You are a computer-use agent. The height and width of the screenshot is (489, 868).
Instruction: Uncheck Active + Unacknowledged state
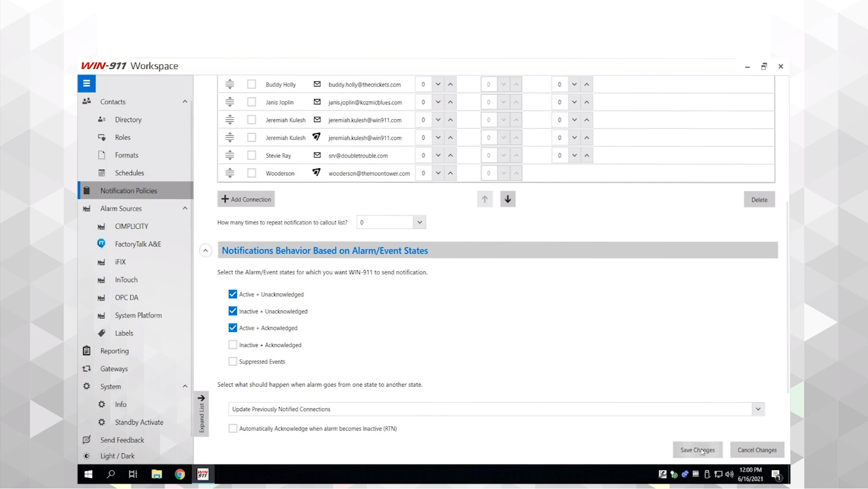[233, 294]
